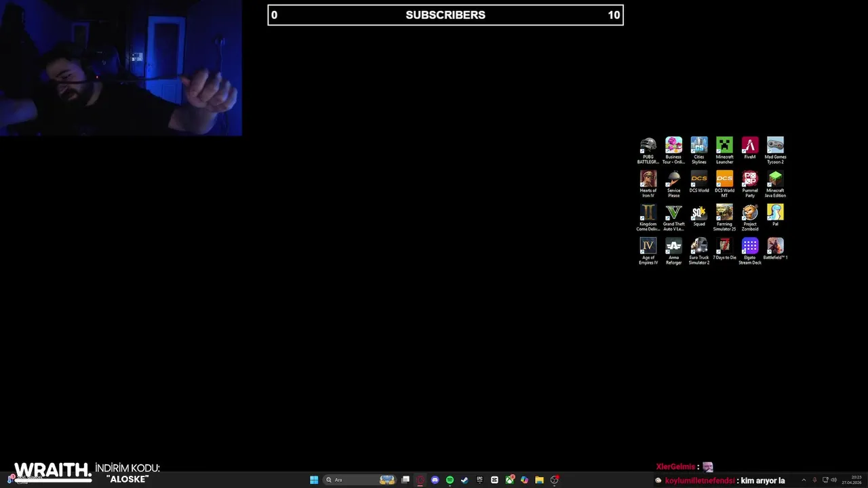This screenshot has width=868, height=488.
Task: Open Project Zomboid shortcut
Action: point(750,218)
